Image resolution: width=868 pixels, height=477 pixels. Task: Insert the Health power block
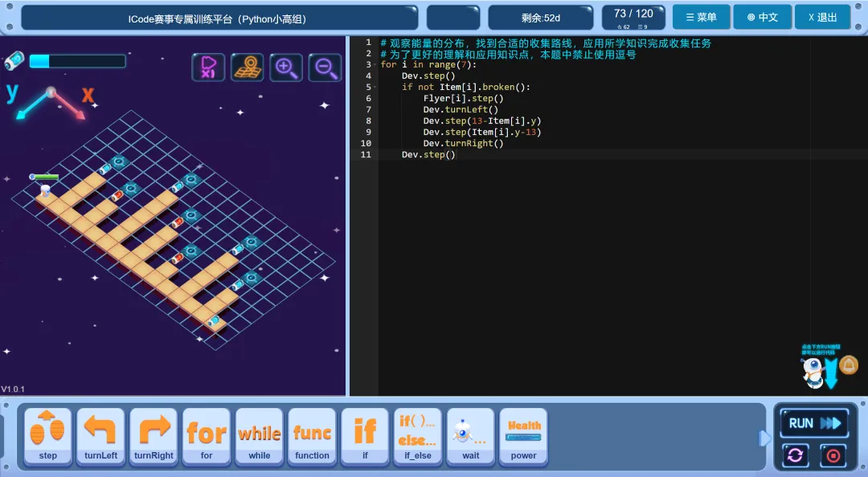pyautogui.click(x=524, y=436)
